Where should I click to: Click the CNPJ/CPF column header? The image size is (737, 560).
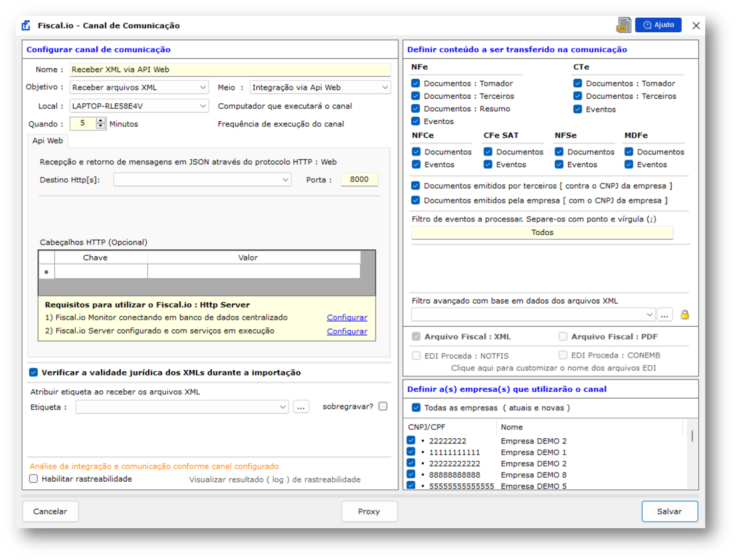pos(450,427)
